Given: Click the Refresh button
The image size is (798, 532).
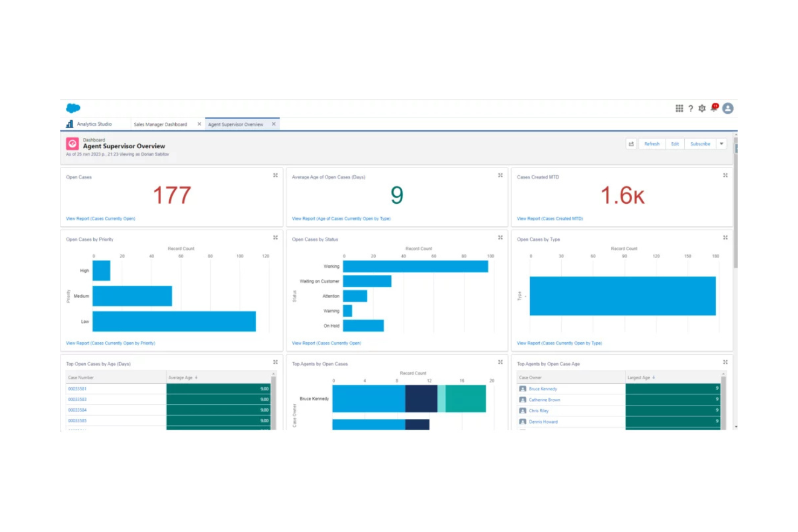Looking at the screenshot, I should tap(652, 143).
